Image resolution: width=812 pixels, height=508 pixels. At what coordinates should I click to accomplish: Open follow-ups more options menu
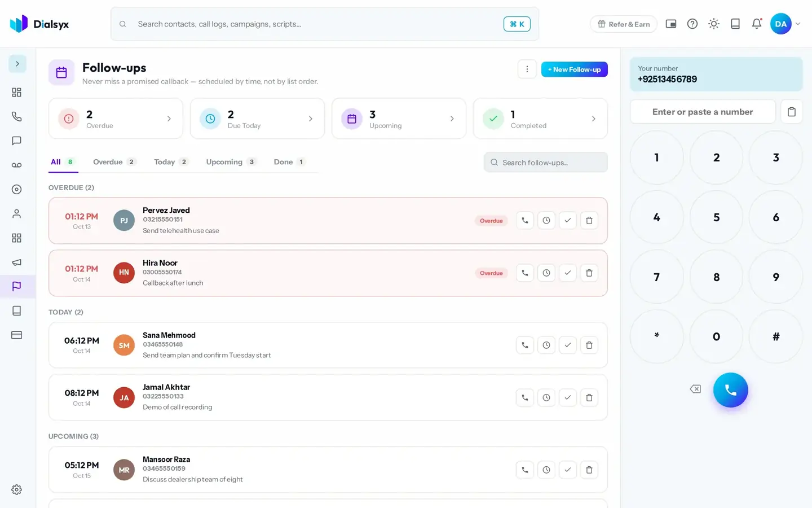pyautogui.click(x=527, y=69)
